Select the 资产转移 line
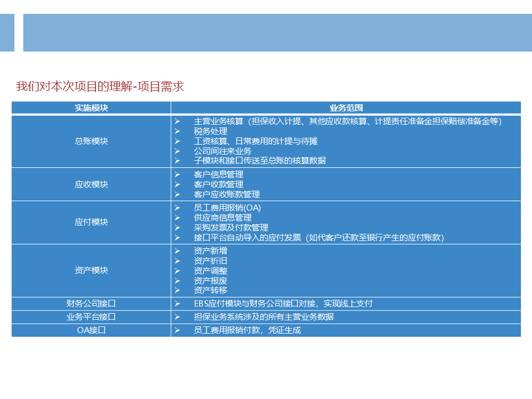 click(x=211, y=290)
